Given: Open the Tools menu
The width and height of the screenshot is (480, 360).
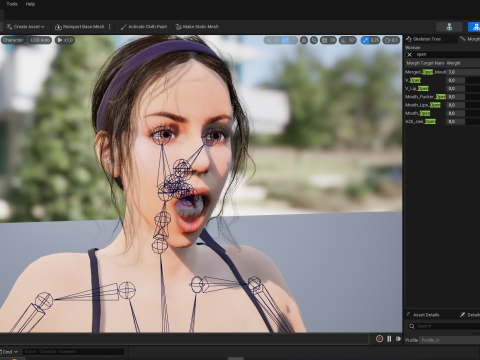Looking at the screenshot, I should pyautogui.click(x=12, y=4).
